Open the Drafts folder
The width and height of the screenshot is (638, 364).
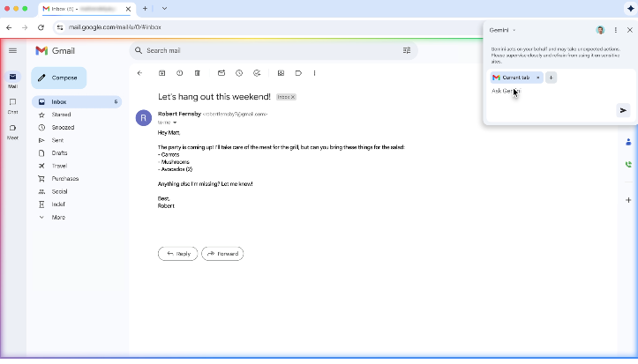click(59, 153)
